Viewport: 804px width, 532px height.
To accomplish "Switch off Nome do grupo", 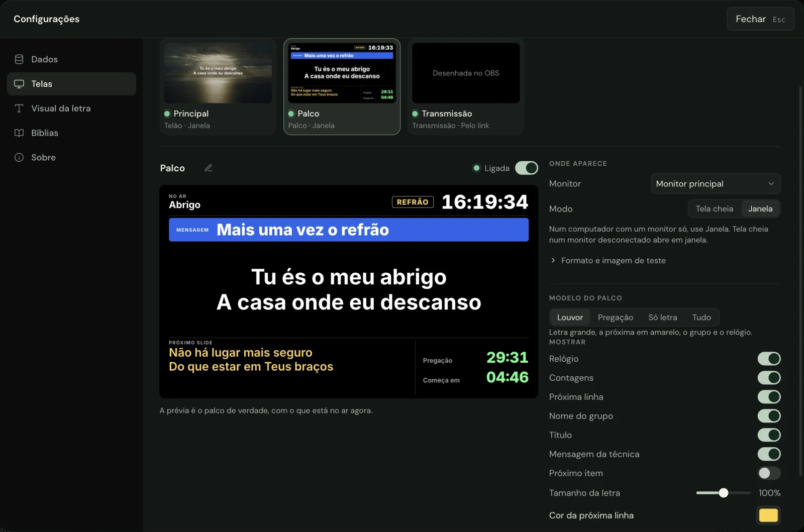I will (x=769, y=416).
